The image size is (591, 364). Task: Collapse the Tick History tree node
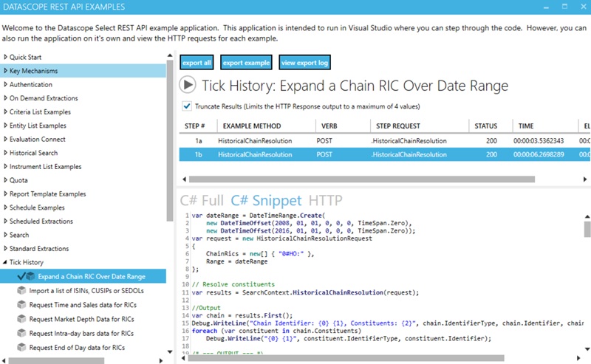(6, 262)
